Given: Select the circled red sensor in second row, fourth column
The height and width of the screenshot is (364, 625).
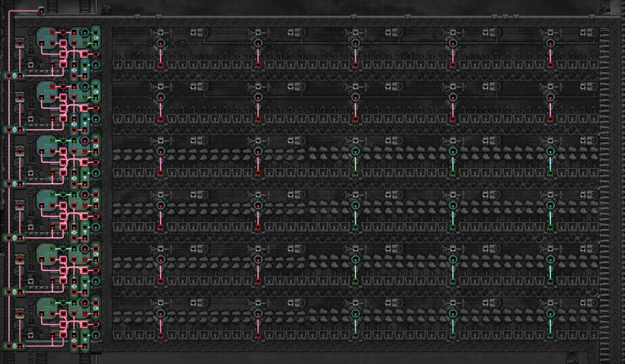Looking at the screenshot, I should 453,97.
